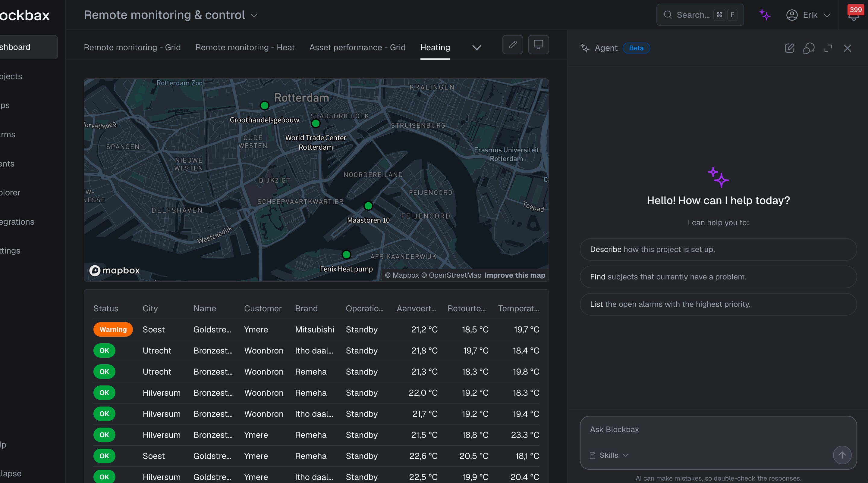Open the Asset performance - Grid tab
The width and height of the screenshot is (868, 483).
point(357,48)
